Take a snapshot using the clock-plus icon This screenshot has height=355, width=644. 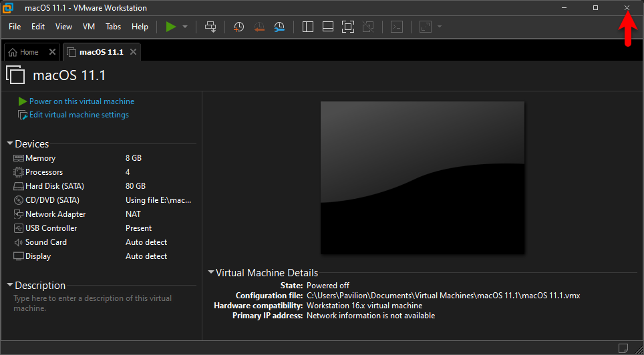click(x=238, y=27)
